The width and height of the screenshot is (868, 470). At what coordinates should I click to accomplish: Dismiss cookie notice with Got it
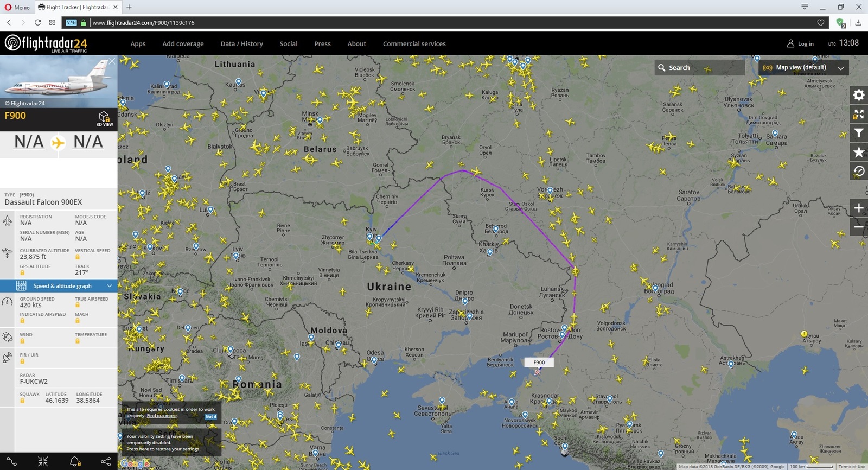pos(210,416)
